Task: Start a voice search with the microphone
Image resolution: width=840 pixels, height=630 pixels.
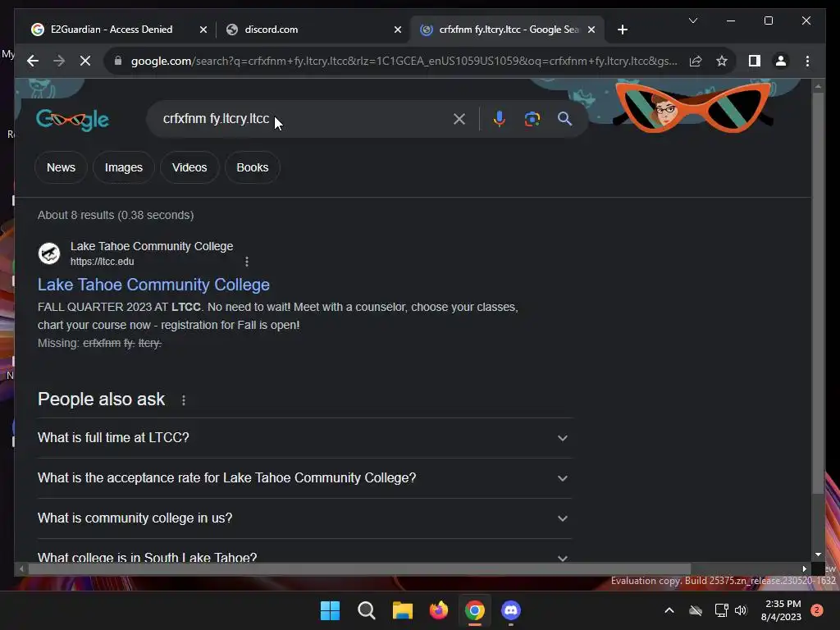Action: (x=499, y=119)
